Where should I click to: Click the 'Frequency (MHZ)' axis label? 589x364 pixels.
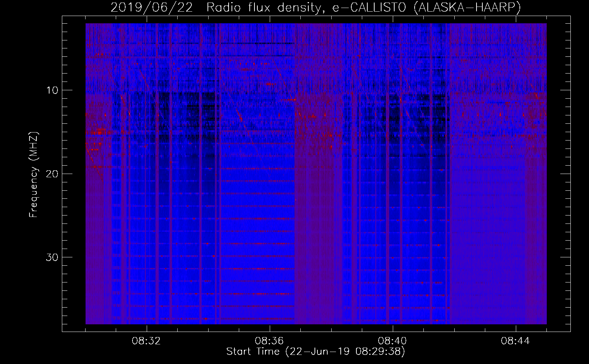33,175
